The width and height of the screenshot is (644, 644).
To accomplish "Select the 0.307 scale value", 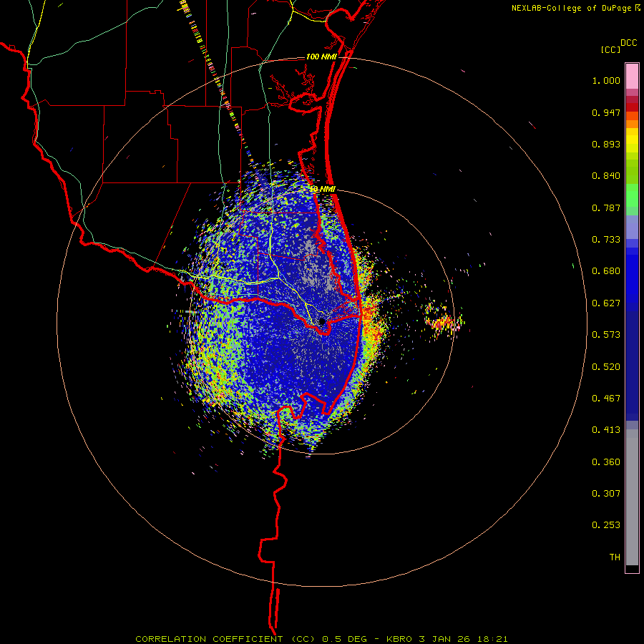I will tap(606, 494).
